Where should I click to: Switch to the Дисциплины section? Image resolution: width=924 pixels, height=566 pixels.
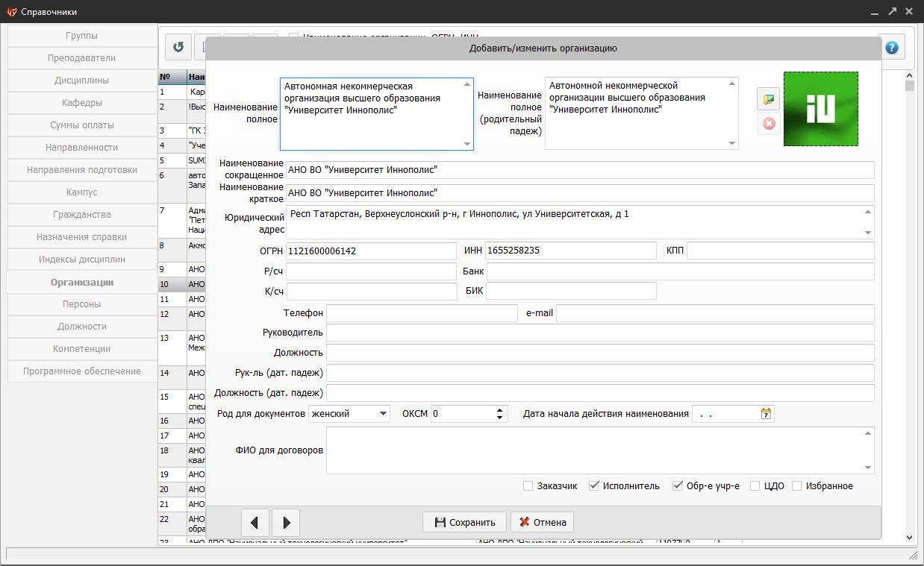82,81
